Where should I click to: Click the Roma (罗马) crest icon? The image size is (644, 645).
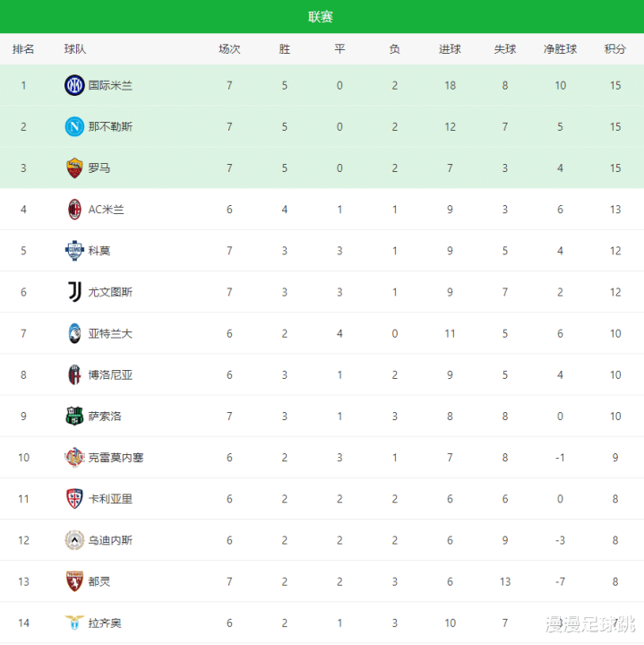[73, 168]
